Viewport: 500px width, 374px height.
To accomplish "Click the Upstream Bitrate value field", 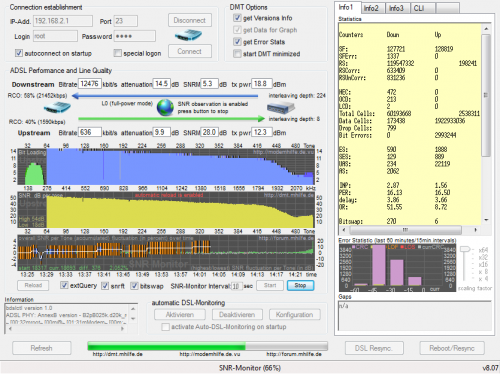I will click(90, 132).
